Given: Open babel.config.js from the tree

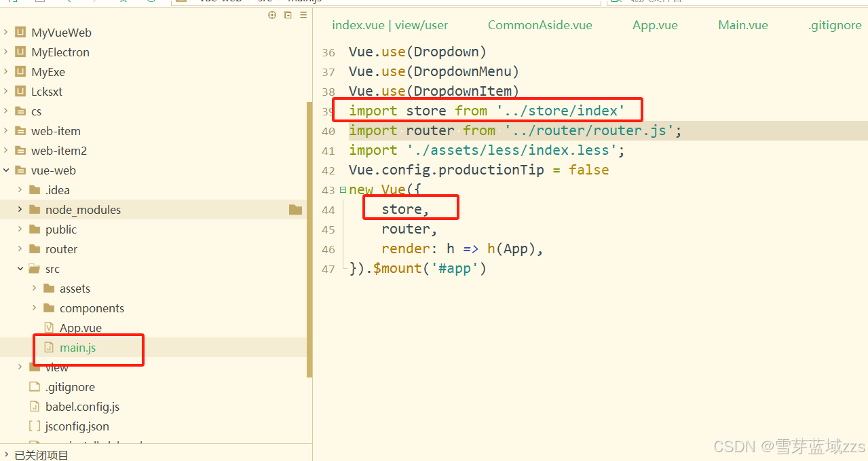Looking at the screenshot, I should tap(82, 407).
